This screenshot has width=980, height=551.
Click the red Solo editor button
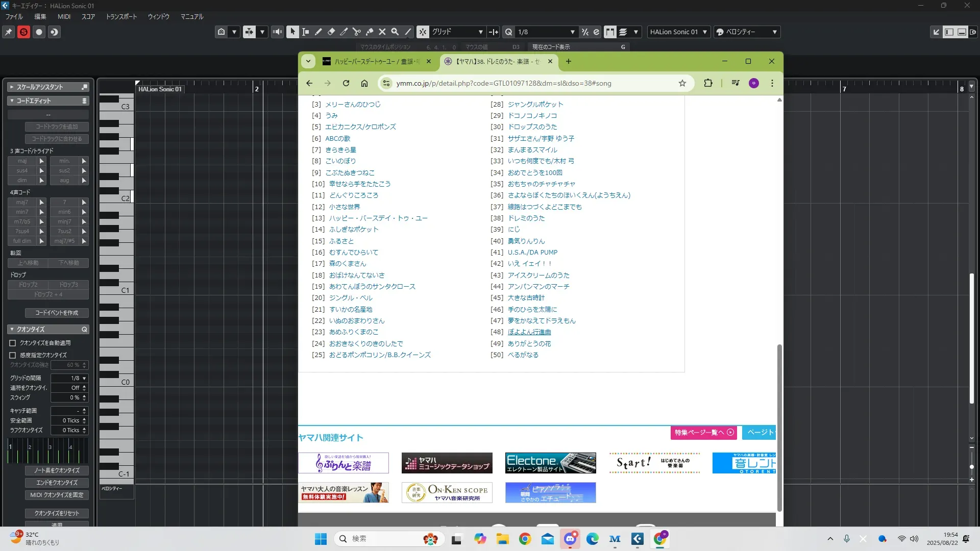point(23,32)
